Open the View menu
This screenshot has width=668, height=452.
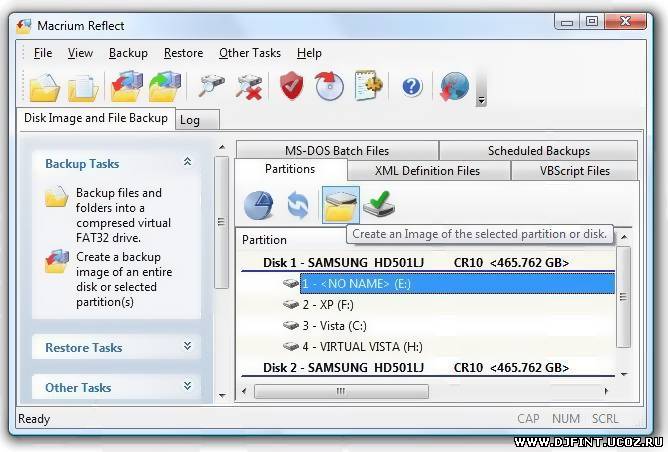[x=80, y=53]
